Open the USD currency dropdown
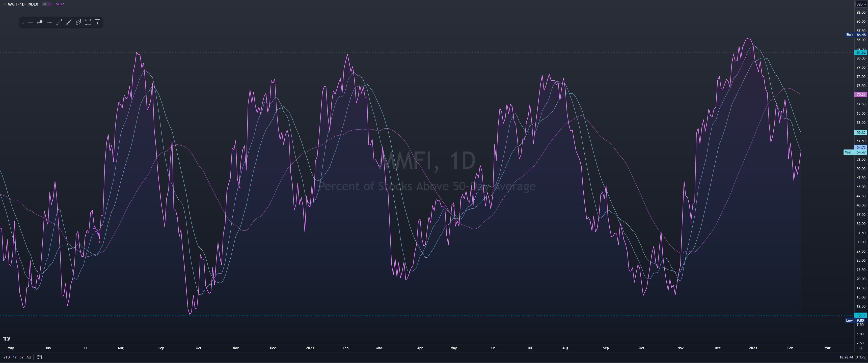This screenshot has width=868, height=363. tap(861, 4)
